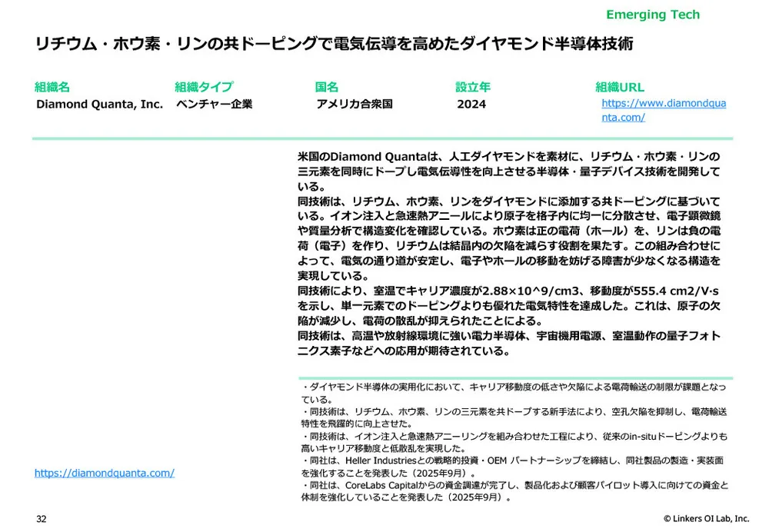Click the 国名 column heading

click(x=326, y=87)
